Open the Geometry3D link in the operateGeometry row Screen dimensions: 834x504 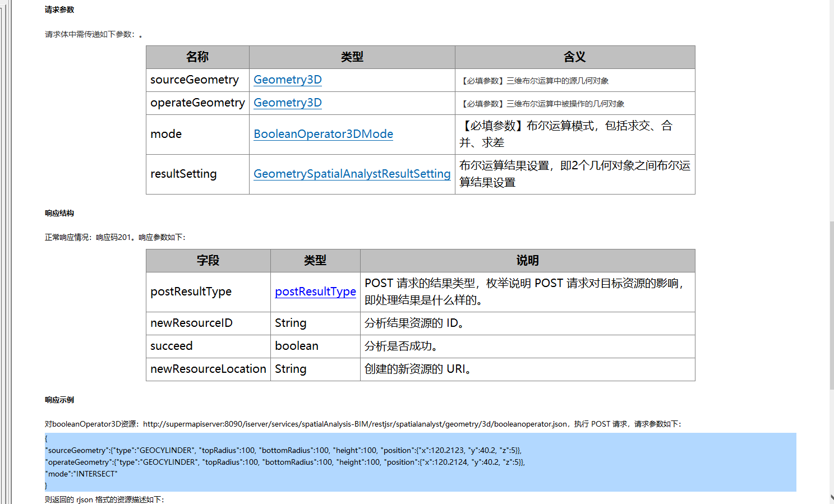click(288, 103)
